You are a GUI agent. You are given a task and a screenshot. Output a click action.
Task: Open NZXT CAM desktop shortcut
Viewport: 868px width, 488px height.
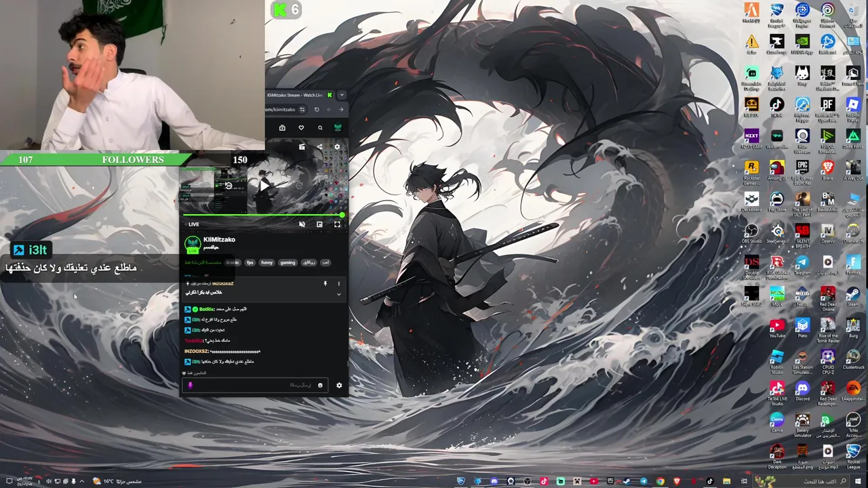pyautogui.click(x=751, y=139)
